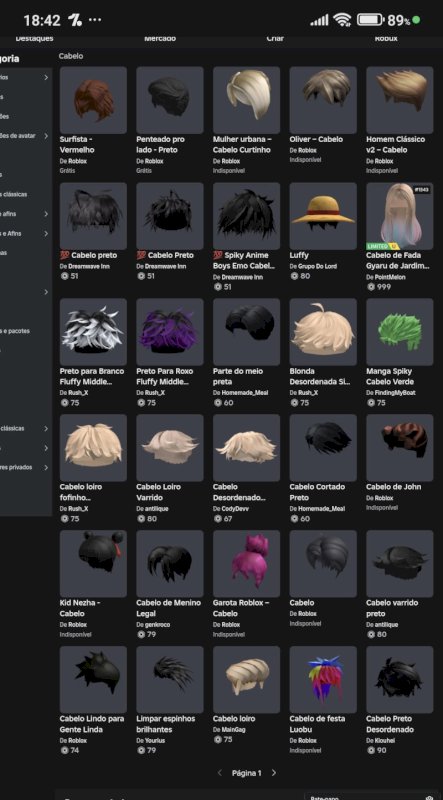Open creator link genkroco

point(157,624)
